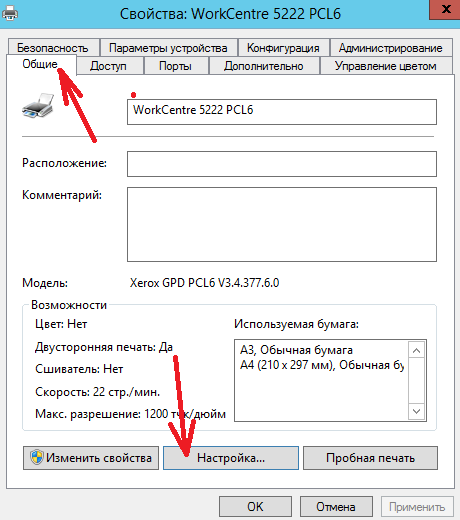Select the Администрирование tab
The width and height of the screenshot is (460, 520).
click(x=391, y=48)
